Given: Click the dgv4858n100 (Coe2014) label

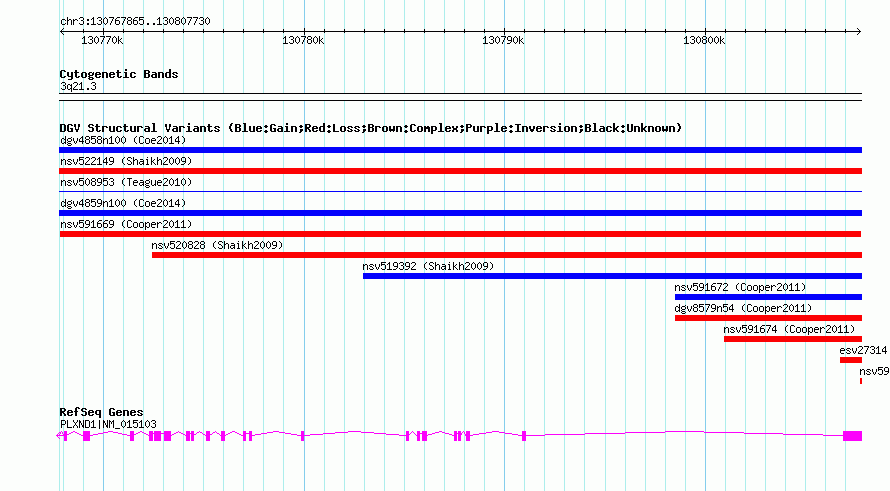Looking at the screenshot, I should point(123,140).
